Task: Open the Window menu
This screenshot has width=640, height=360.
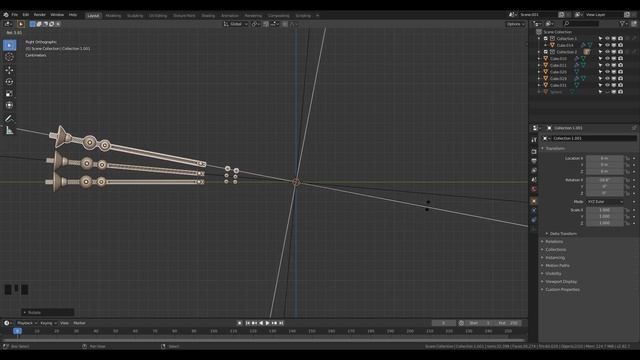Action: [57, 15]
